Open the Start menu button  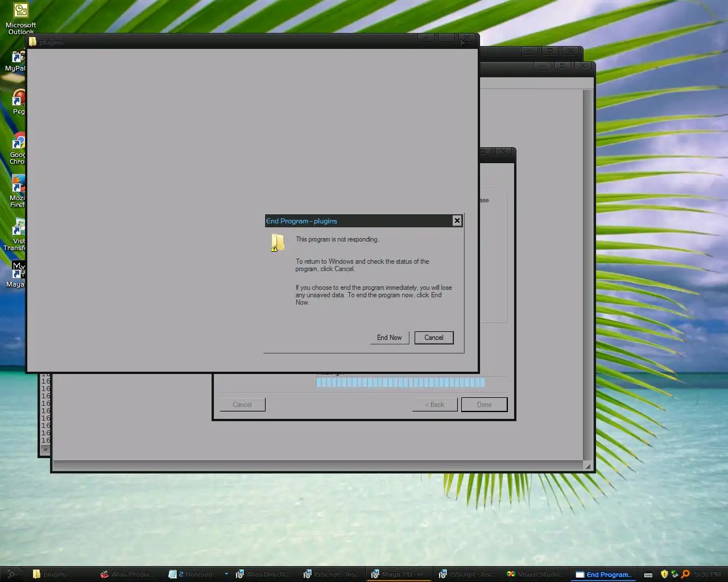click(x=11, y=574)
